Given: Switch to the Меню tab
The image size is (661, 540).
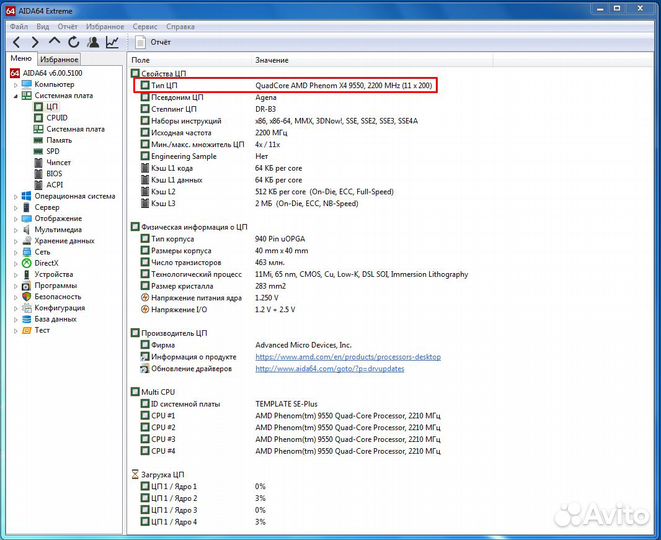Looking at the screenshot, I should pos(21,59).
